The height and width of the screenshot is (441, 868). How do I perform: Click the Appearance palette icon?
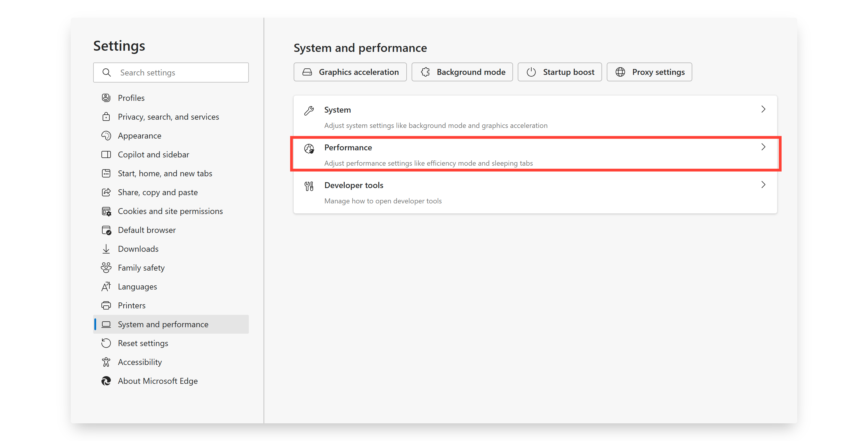point(106,136)
